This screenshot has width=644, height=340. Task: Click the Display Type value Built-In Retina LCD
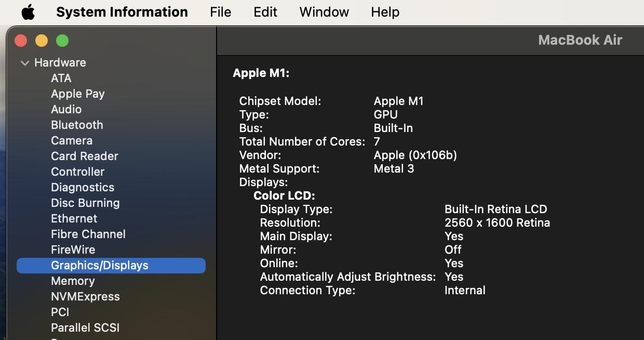click(x=496, y=209)
